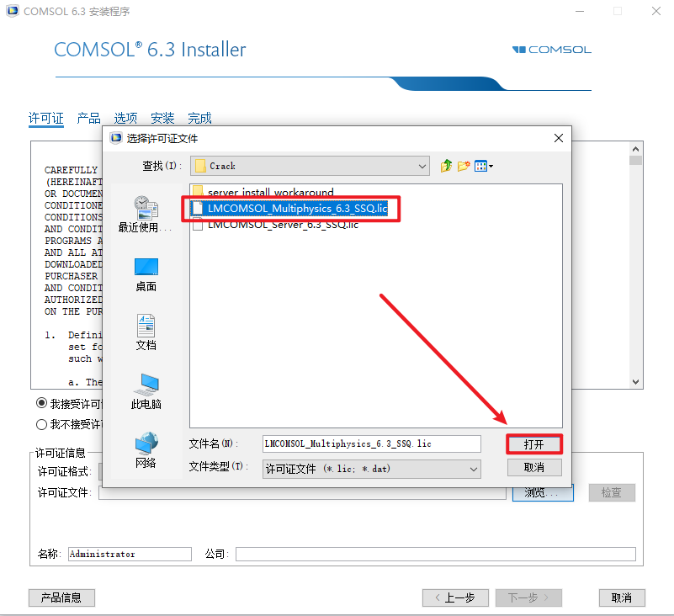Jump to 桌面 desktop shortcut
This screenshot has width=674, height=616.
pos(146,274)
